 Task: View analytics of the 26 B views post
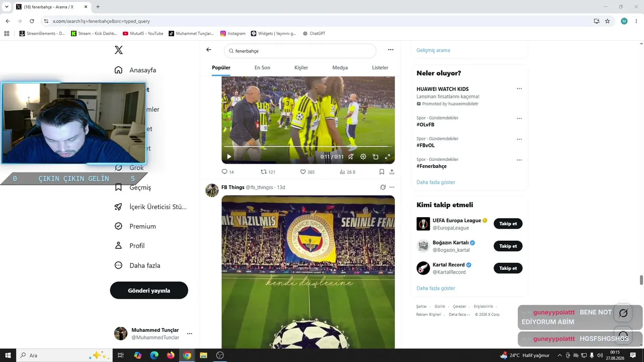[x=347, y=172]
